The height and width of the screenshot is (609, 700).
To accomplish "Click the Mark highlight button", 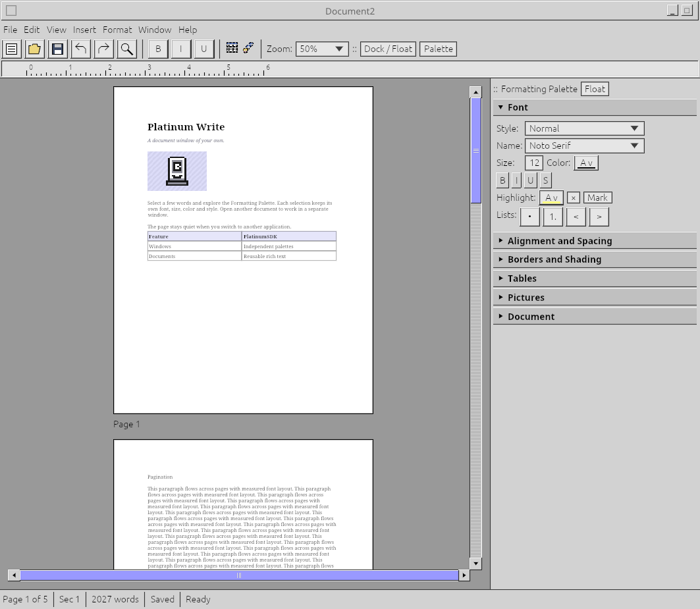I will tap(597, 198).
